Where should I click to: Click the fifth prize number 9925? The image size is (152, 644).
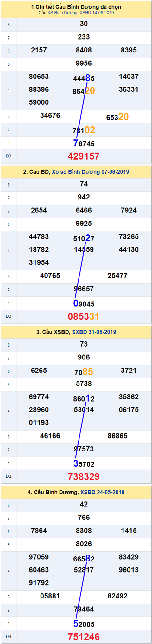[x=84, y=224]
